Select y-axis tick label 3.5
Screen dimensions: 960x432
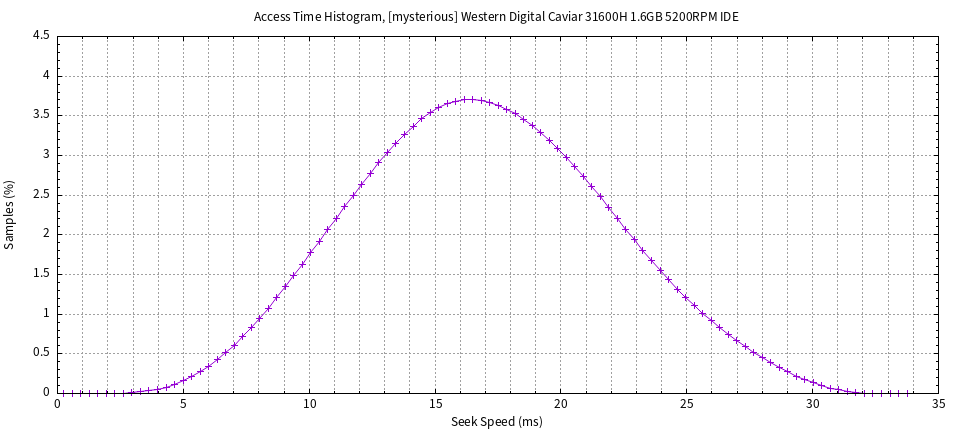coord(41,115)
